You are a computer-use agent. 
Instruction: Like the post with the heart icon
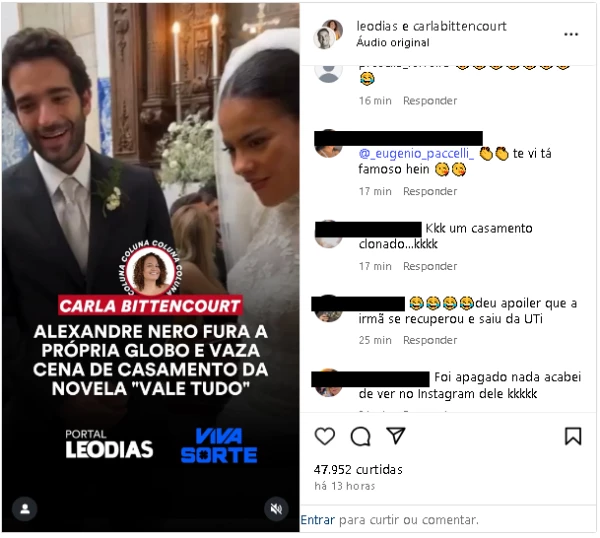pos(325,436)
